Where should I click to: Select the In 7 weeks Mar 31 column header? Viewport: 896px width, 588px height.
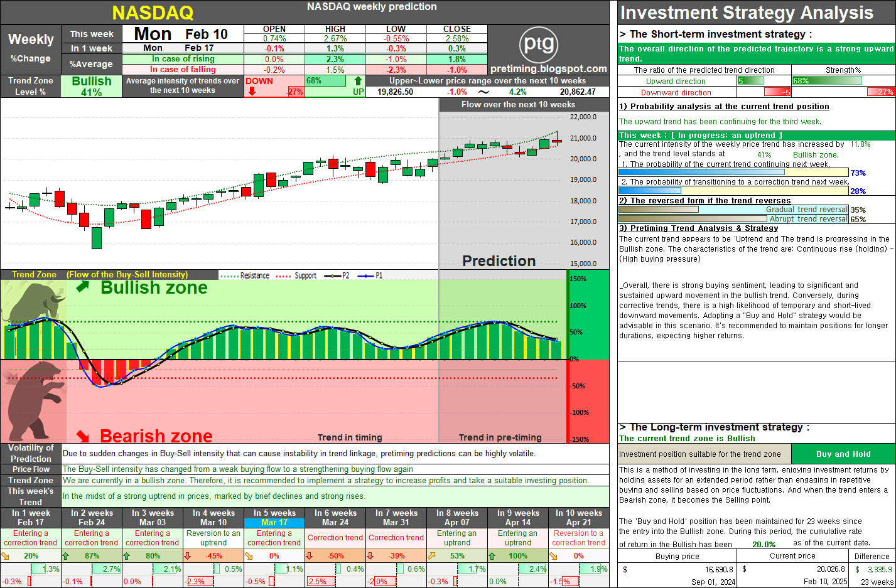tap(396, 518)
